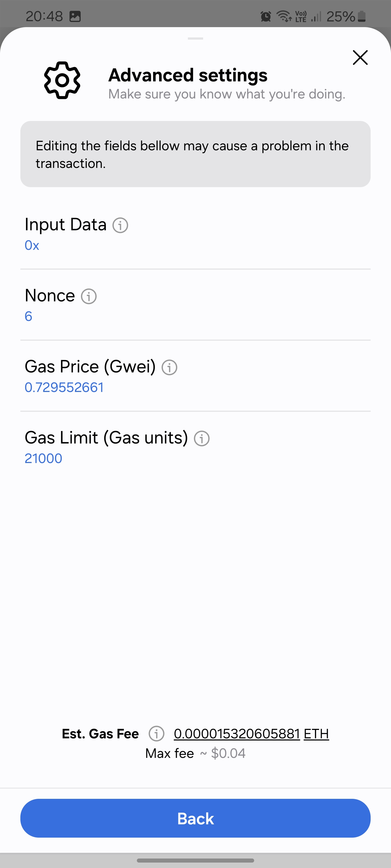Tap the image notification icon in status bar
Screen dimensions: 391x868
pyautogui.click(x=75, y=16)
